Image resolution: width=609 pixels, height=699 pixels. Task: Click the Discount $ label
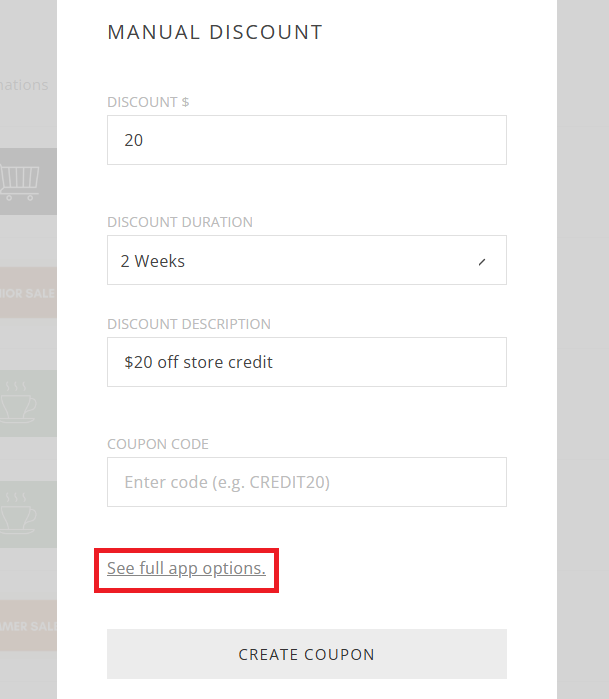tap(148, 102)
